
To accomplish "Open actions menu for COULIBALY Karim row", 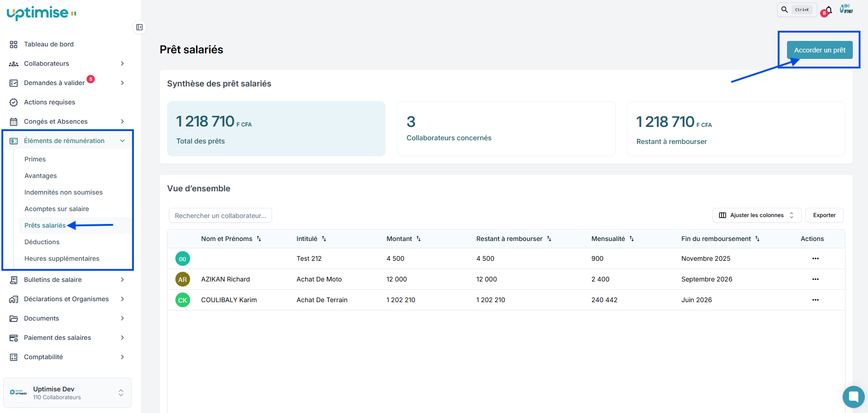I will tap(815, 300).
